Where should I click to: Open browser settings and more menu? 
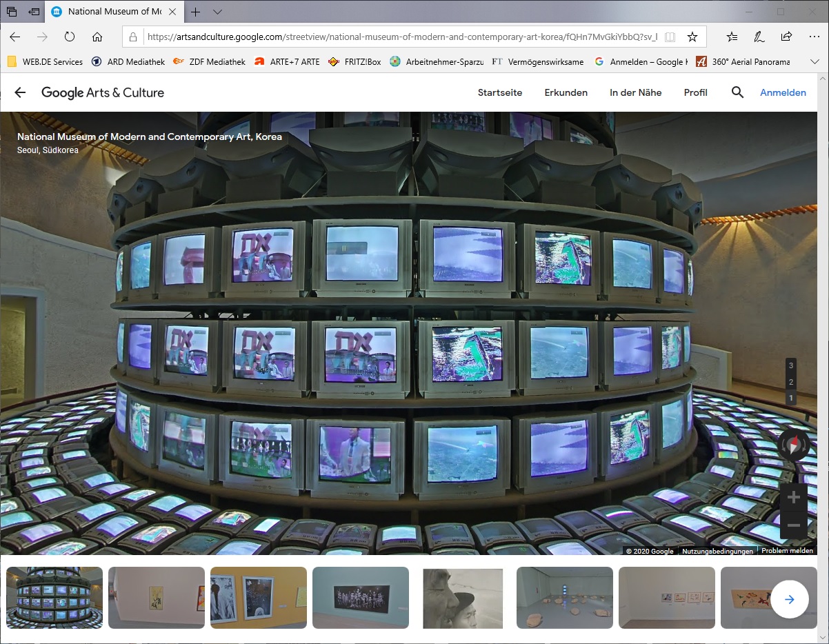(x=813, y=37)
